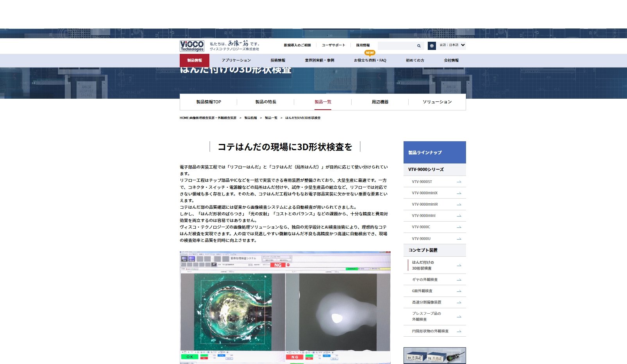This screenshot has width=627, height=364.
Task: Click the NEW! badge above 採用情報
Action: (x=369, y=52)
